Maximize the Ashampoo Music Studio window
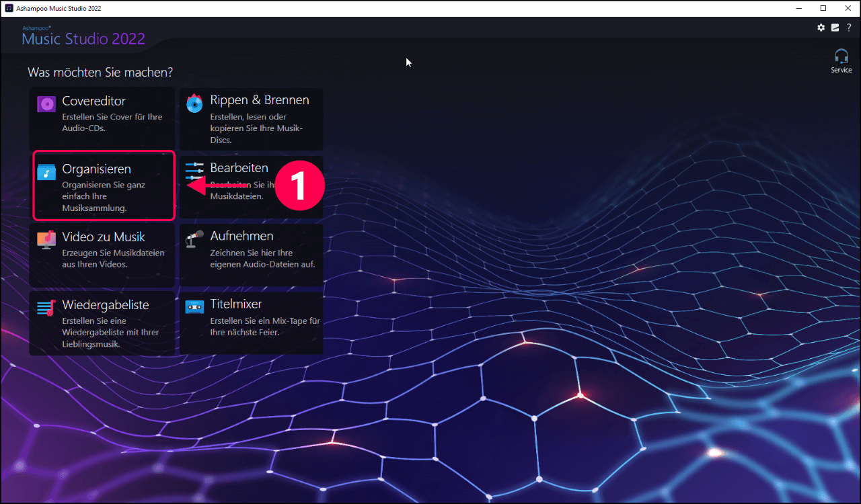Image resolution: width=861 pixels, height=504 pixels. 823,8
